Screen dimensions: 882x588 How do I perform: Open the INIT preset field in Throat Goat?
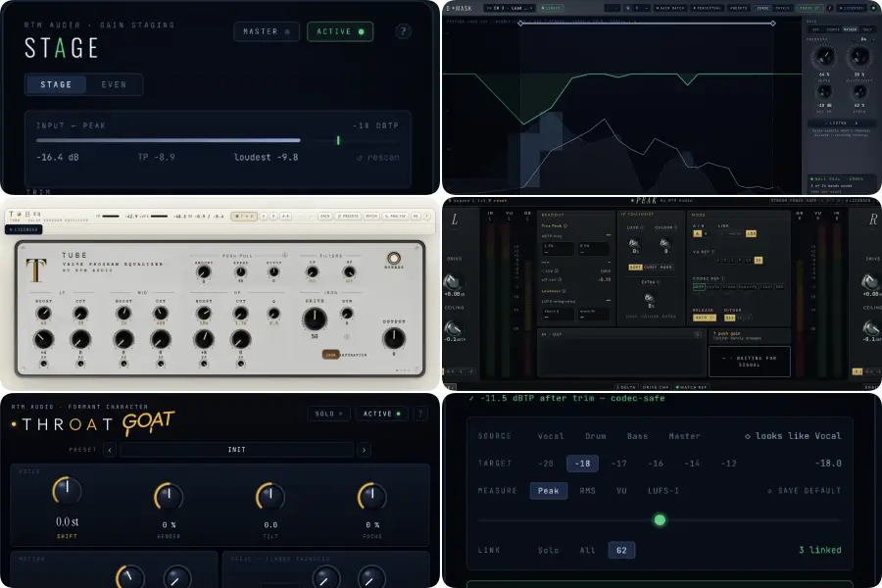pyautogui.click(x=237, y=450)
